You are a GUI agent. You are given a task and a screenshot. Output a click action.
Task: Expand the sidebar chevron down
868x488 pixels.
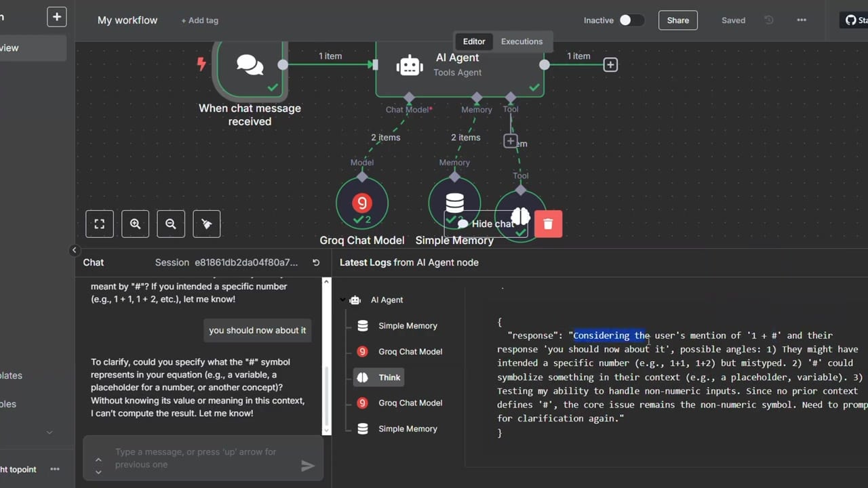tap(49, 432)
